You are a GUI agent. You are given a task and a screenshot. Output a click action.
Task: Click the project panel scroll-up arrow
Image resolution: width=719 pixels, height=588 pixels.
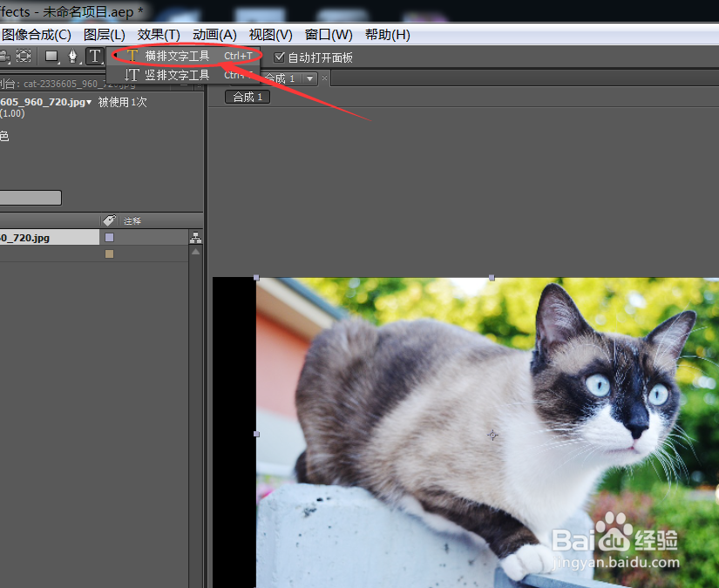(x=196, y=252)
